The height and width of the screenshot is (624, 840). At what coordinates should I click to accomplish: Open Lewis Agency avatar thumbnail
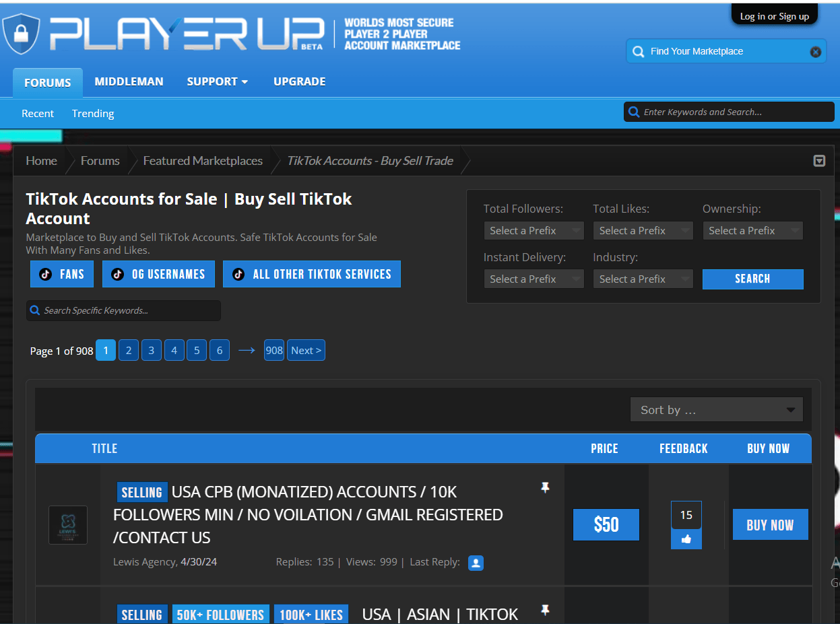[68, 525]
